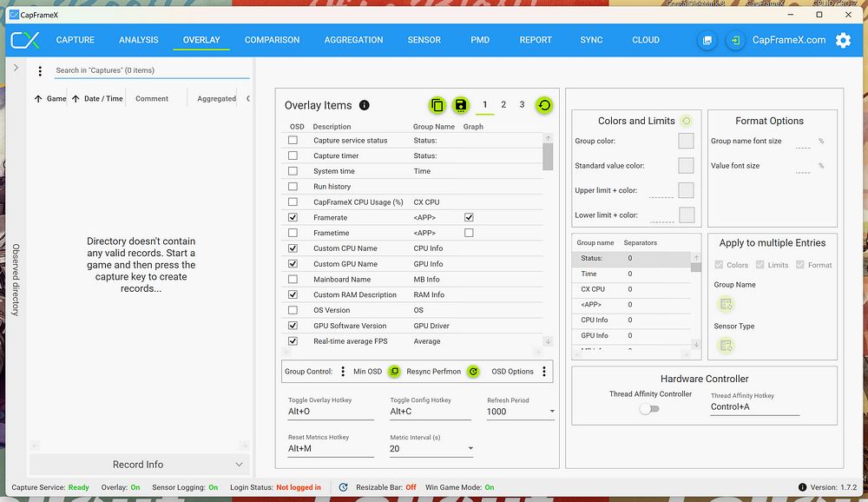
Task: Open the Metric Interval dropdown
Action: (x=431, y=448)
